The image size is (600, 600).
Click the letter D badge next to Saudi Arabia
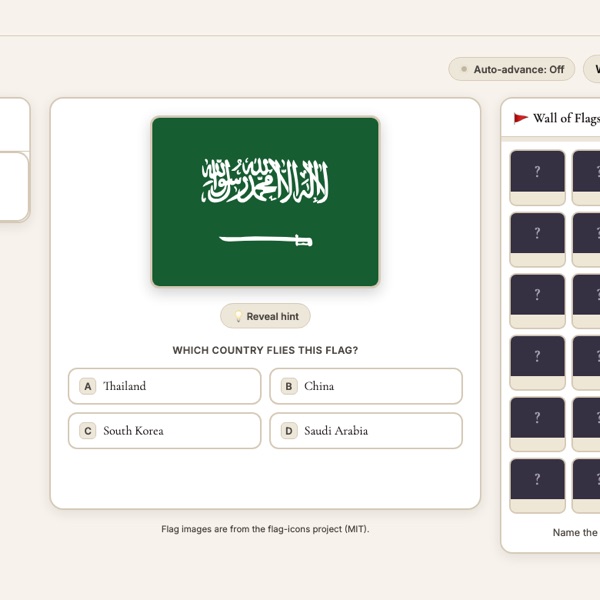(x=289, y=431)
